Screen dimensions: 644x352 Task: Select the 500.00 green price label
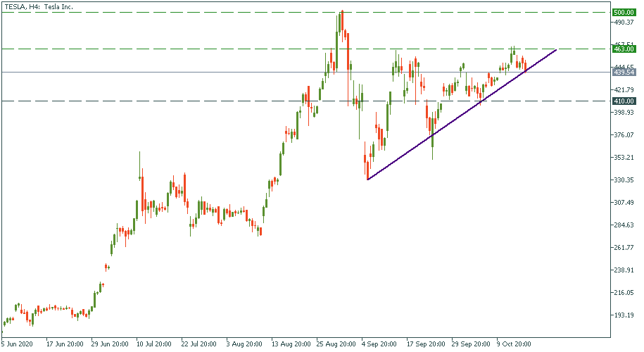624,13
